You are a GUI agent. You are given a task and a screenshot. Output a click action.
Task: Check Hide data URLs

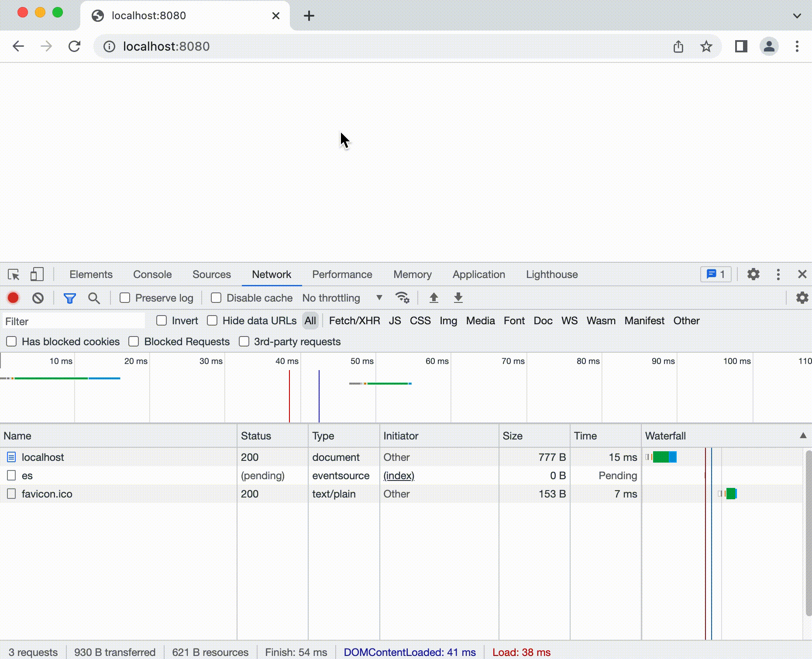[212, 321]
